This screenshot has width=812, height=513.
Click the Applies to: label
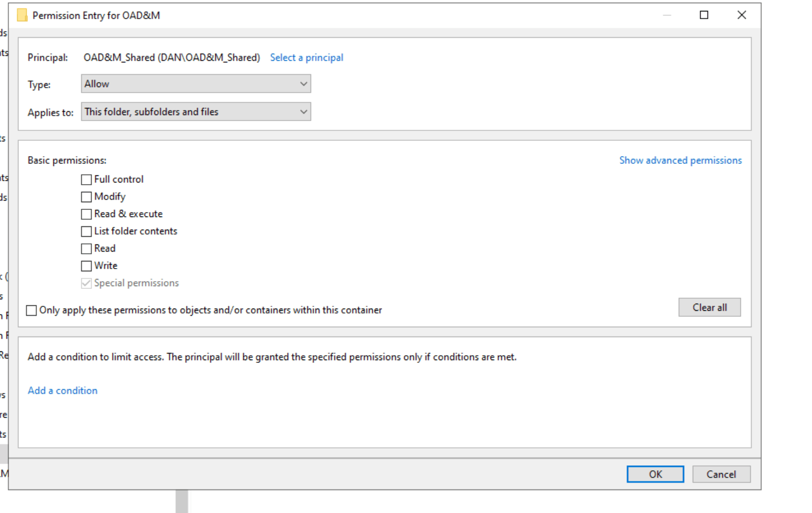(x=50, y=112)
